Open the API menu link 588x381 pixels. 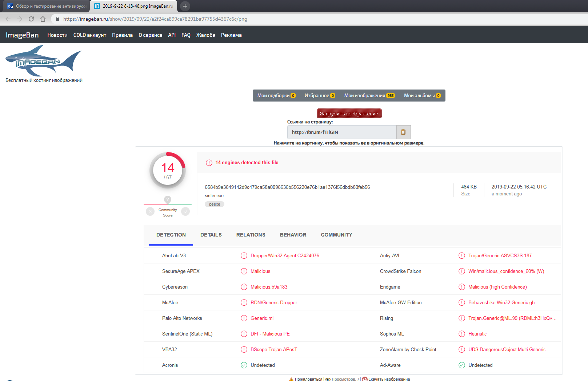pos(172,35)
